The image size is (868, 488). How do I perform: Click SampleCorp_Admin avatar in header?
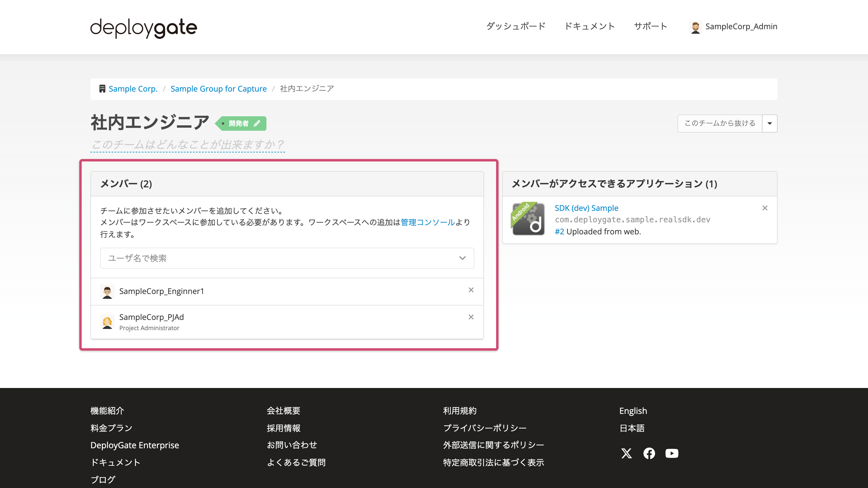[x=695, y=27]
